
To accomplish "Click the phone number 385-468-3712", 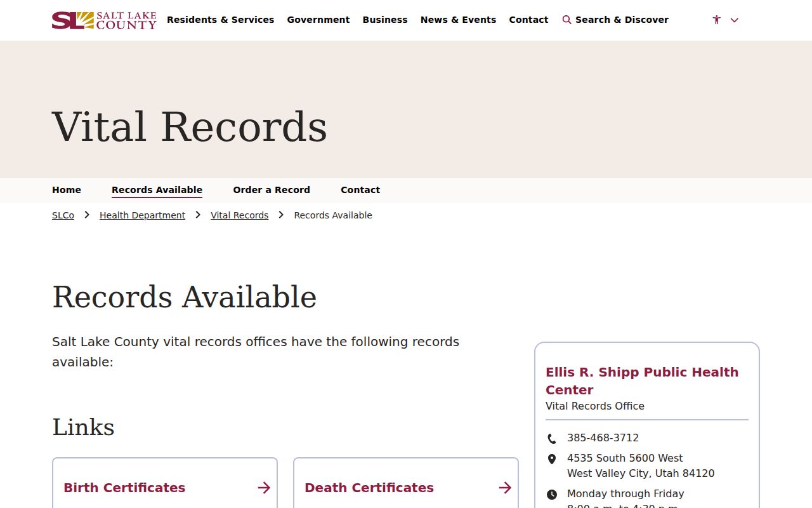I will 603,438.
